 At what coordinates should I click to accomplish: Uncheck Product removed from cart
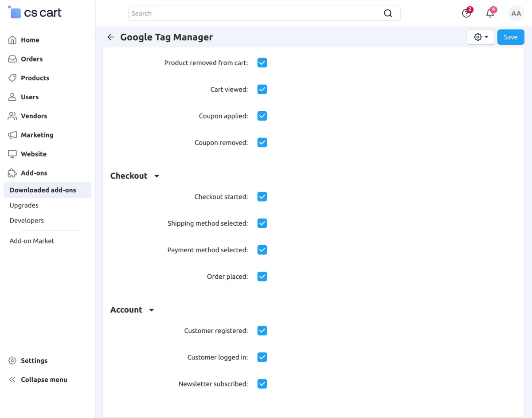(262, 63)
